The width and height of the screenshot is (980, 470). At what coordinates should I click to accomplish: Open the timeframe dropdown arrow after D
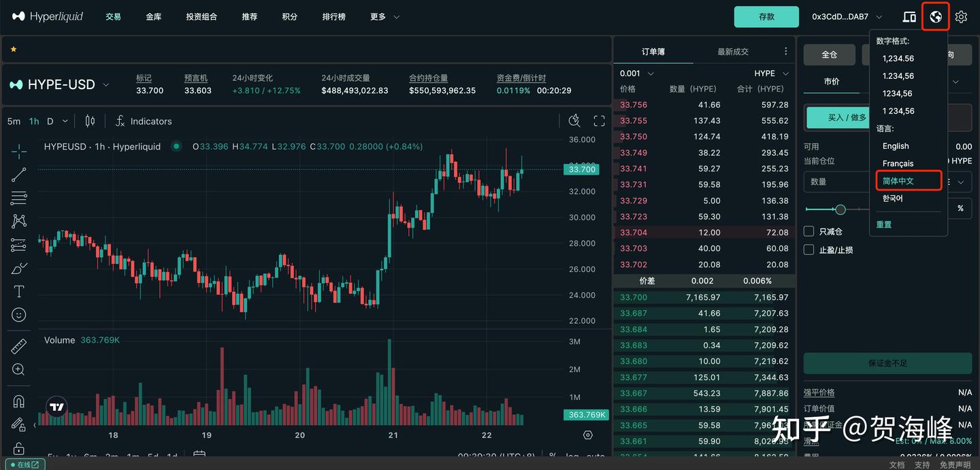pos(65,121)
